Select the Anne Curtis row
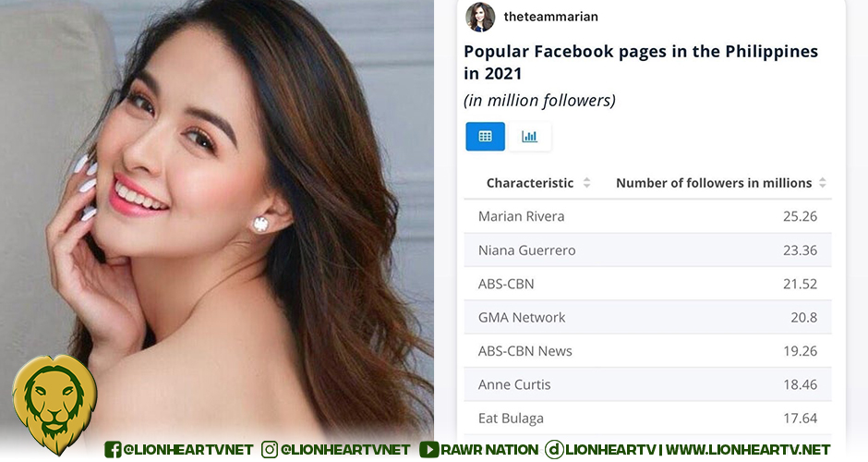The image size is (868, 462). click(x=647, y=384)
